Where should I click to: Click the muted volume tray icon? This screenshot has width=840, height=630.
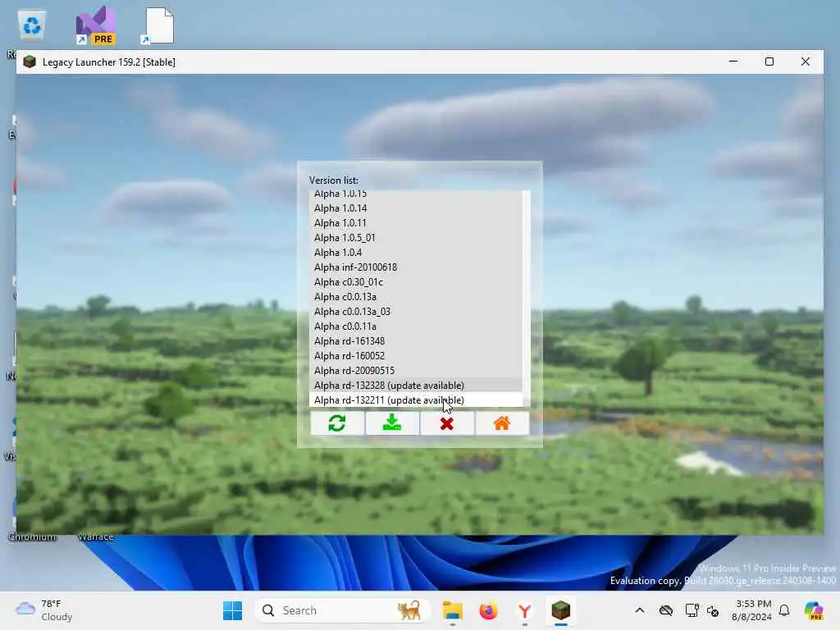coord(713,610)
